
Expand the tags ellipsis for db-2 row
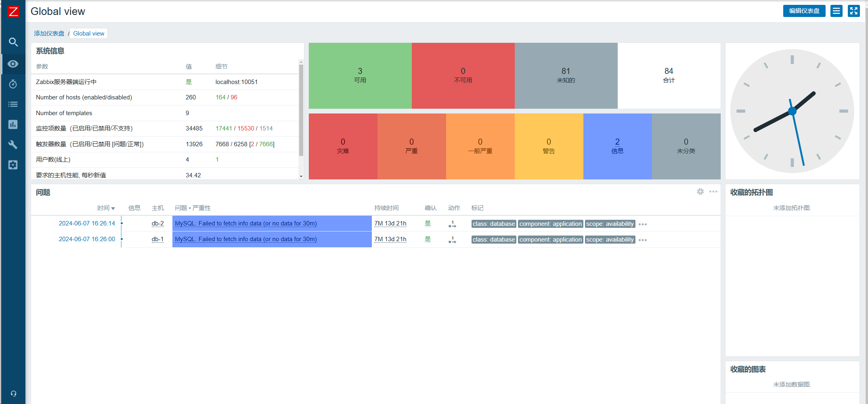pyautogui.click(x=643, y=224)
